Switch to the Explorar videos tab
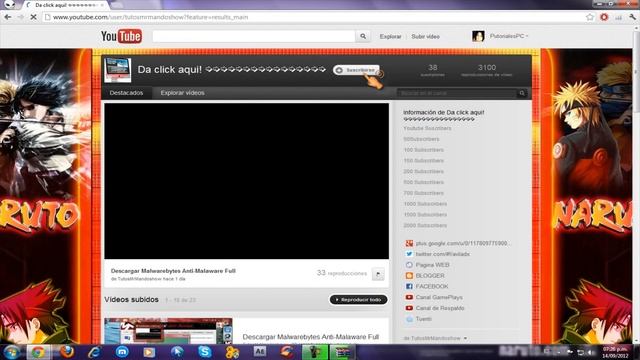 coord(182,93)
